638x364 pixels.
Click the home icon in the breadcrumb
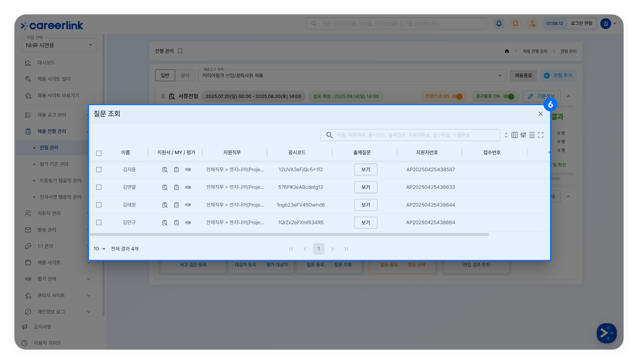(x=507, y=51)
